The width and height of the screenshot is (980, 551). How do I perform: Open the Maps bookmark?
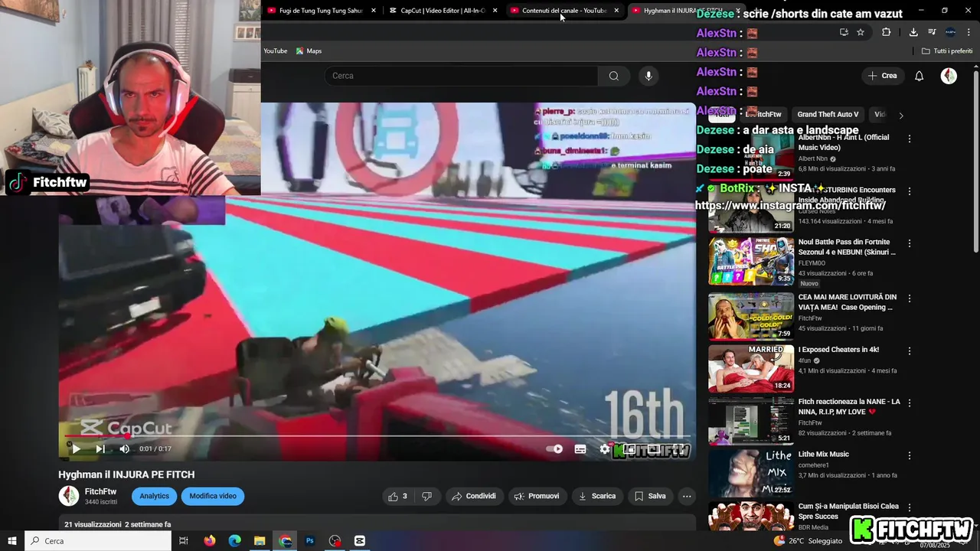click(309, 51)
